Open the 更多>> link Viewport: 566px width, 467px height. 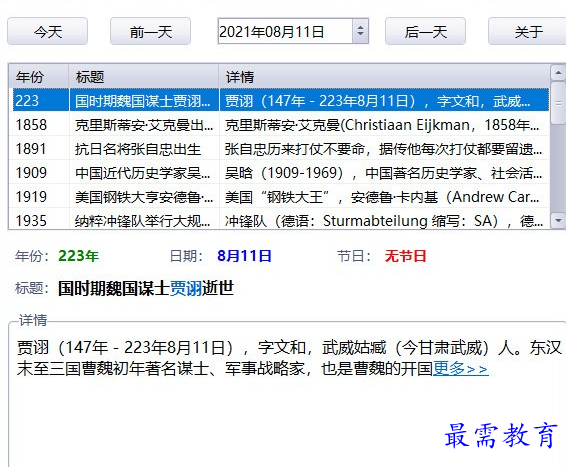pos(461,368)
